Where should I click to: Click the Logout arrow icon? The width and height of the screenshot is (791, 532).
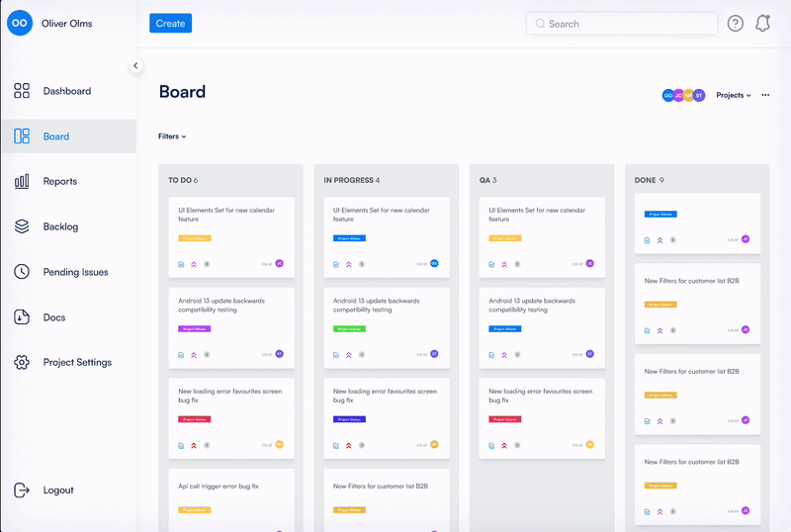click(x=22, y=490)
